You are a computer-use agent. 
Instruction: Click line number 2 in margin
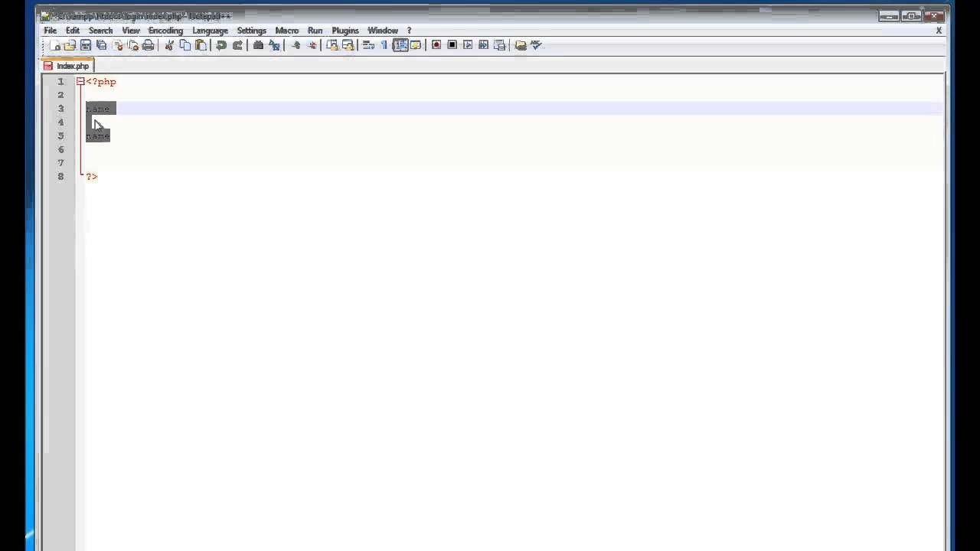click(x=60, y=95)
